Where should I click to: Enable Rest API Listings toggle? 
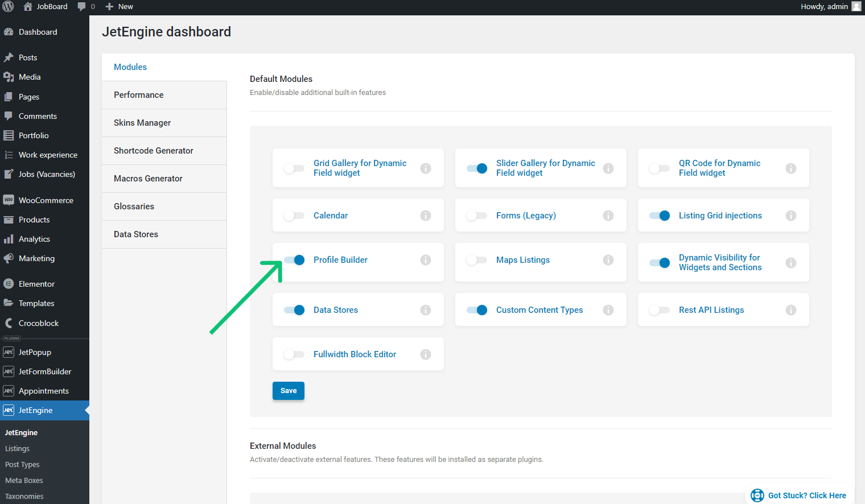click(660, 310)
